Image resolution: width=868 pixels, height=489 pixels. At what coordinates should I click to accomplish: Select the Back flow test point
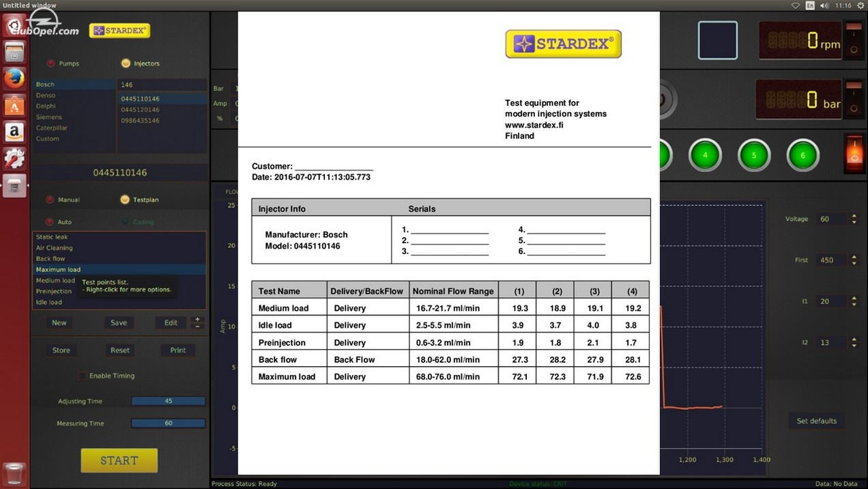119,259
